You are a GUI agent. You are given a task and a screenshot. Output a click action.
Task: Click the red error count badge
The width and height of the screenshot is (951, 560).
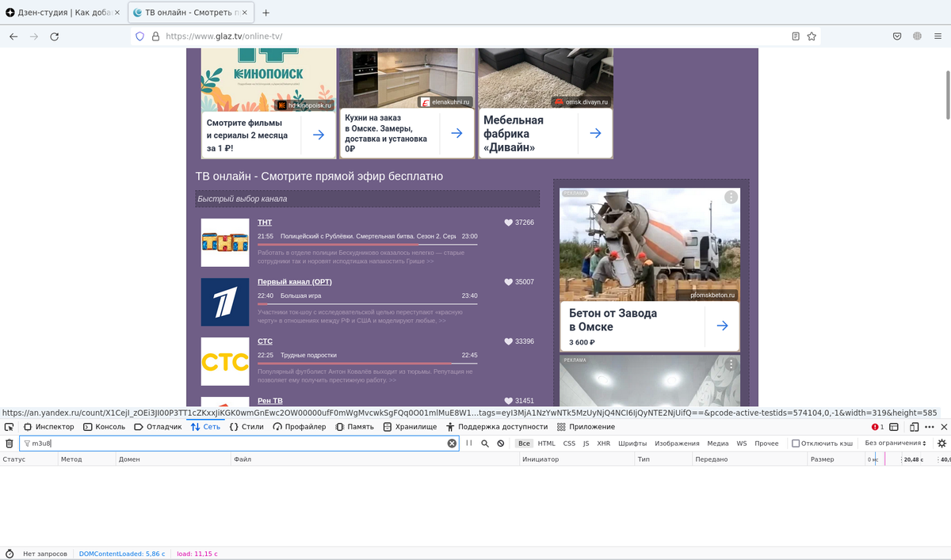pos(878,427)
